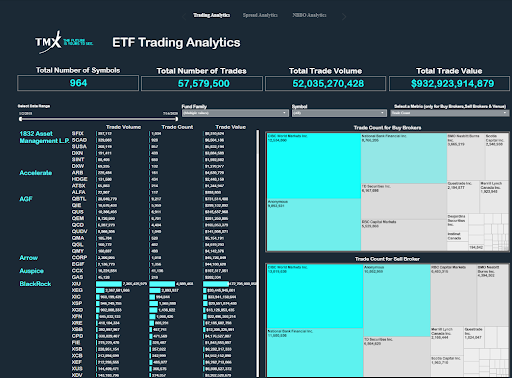This screenshot has height=378, width=512.
Task: Click Scotia Capital tile in Buy Brokers treemap
Action: (496, 157)
